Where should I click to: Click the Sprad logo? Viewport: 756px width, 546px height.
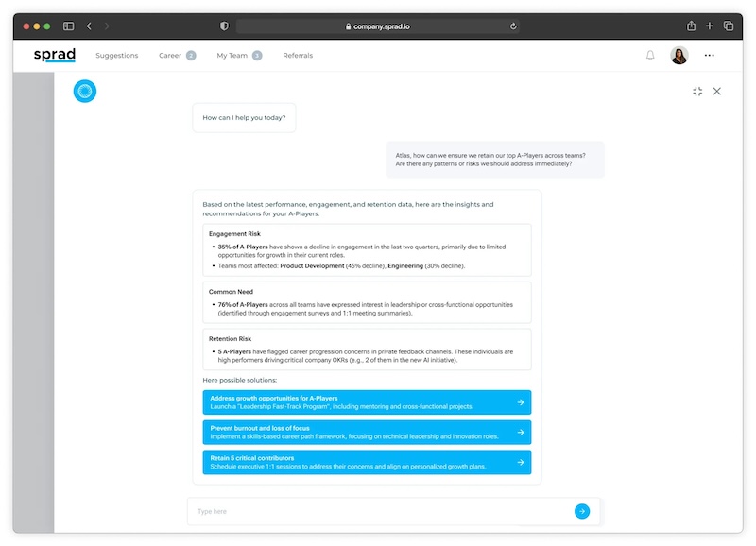[x=54, y=56]
